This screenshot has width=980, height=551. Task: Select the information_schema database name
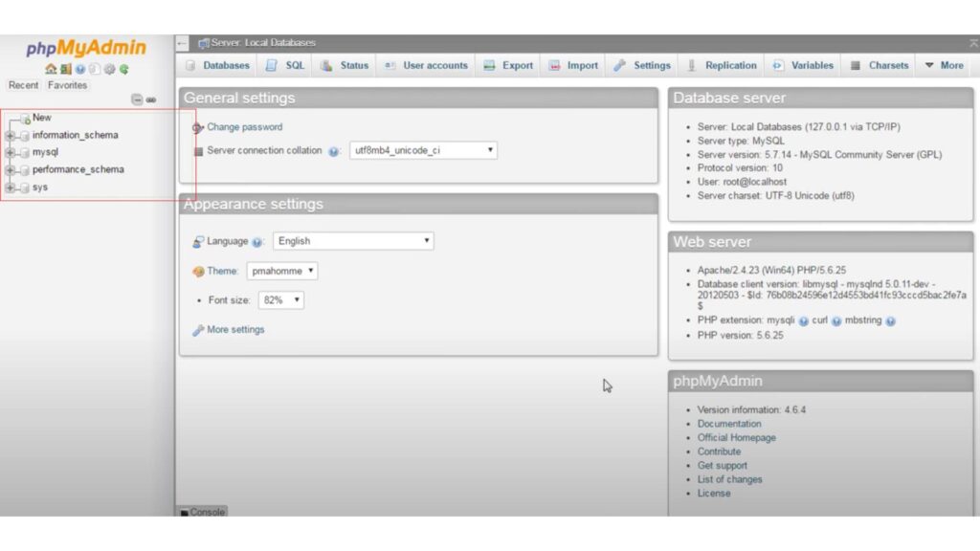75,136
